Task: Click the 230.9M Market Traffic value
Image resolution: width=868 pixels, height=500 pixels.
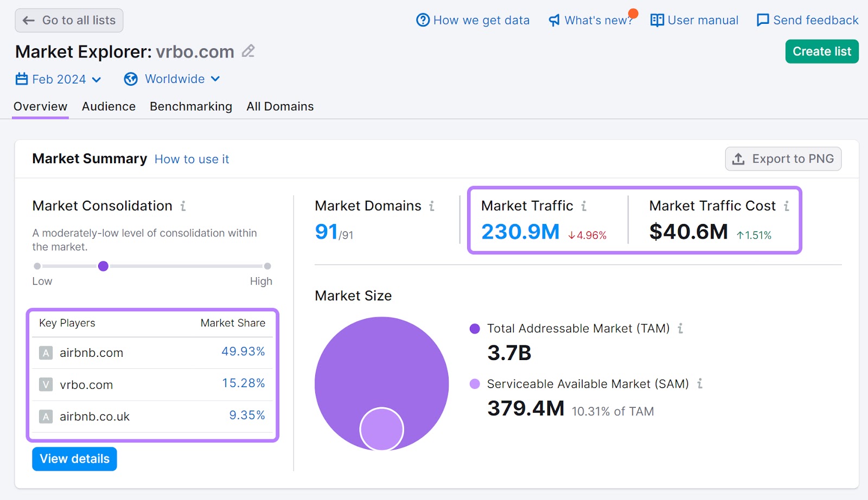Action: (520, 232)
